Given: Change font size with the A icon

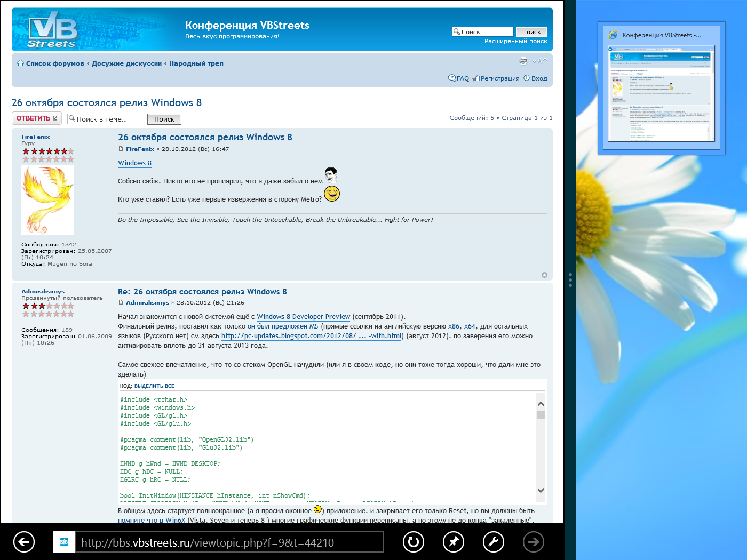Looking at the screenshot, I should click(x=540, y=61).
